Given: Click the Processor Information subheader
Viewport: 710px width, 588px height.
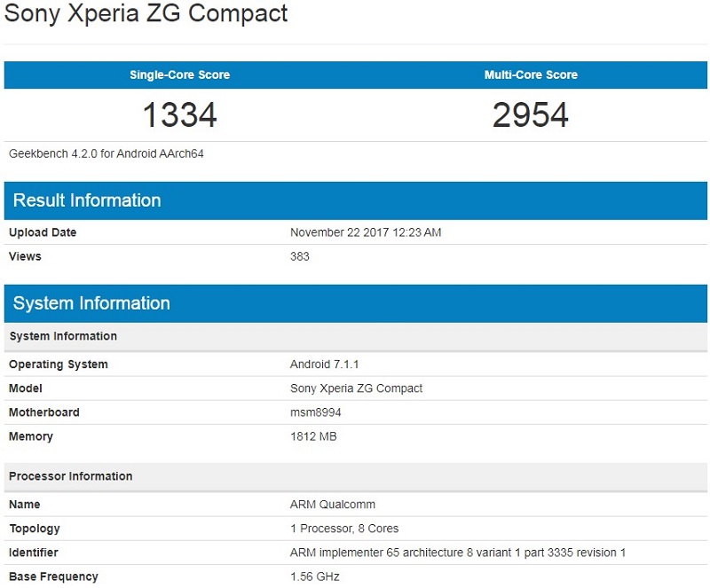Looking at the screenshot, I should click(x=71, y=476).
